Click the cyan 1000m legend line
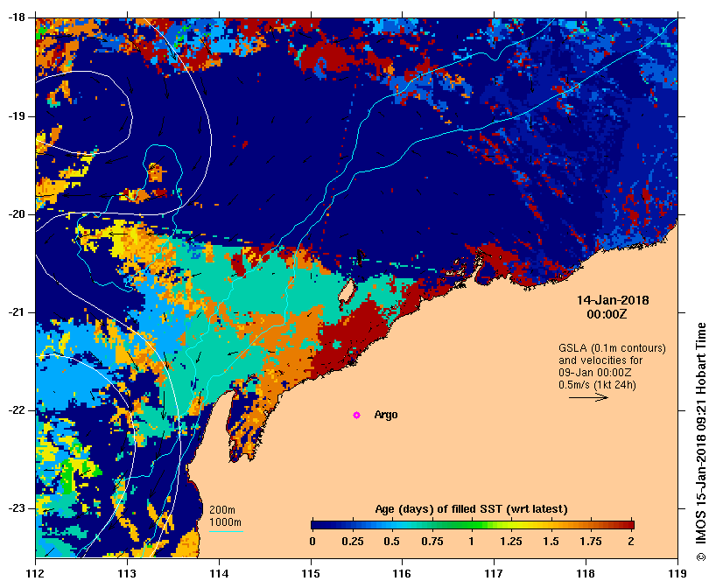 tap(226, 531)
